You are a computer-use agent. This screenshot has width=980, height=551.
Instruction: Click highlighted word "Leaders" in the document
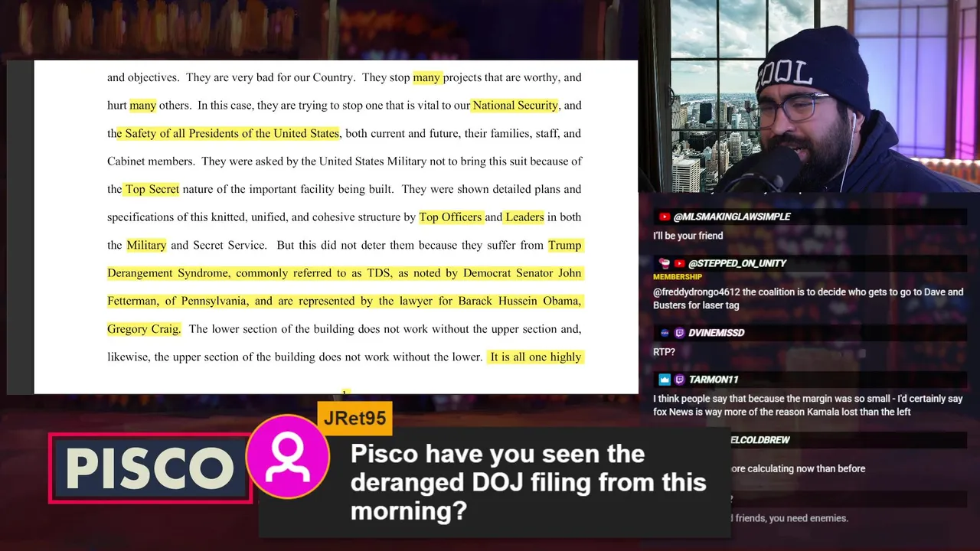coord(524,217)
